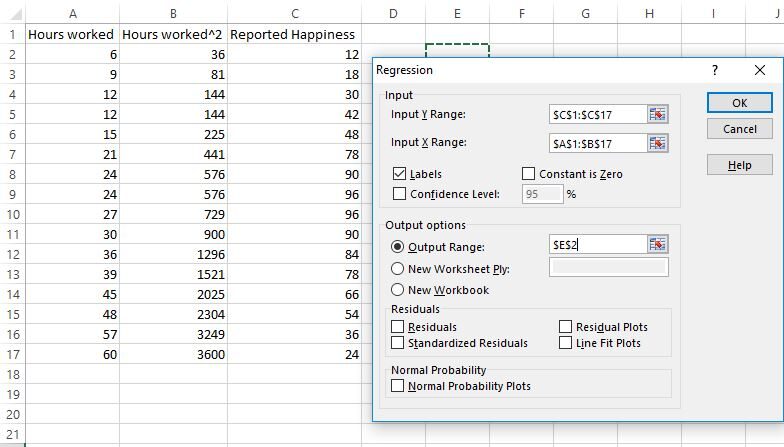
Task: Click the New Worksheet Ply name field
Action: click(x=608, y=267)
